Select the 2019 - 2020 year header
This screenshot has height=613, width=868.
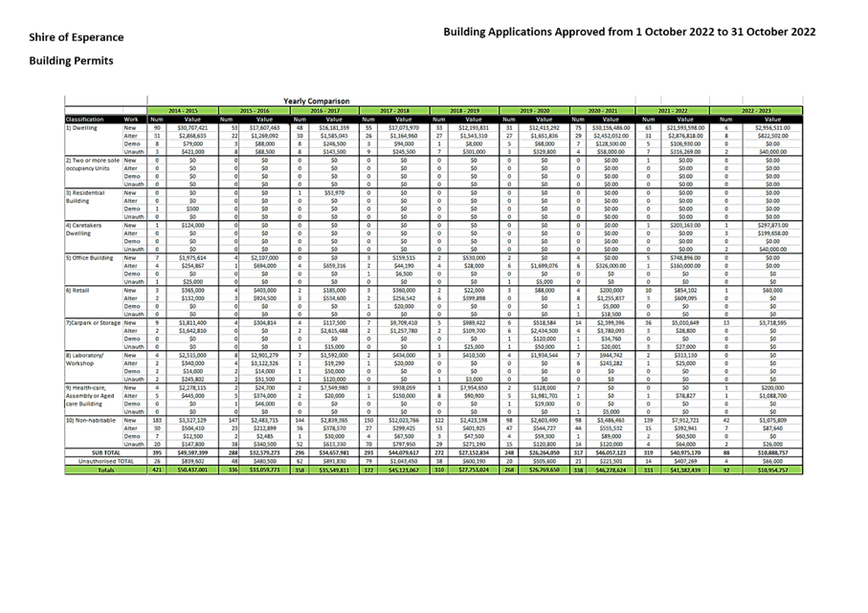[x=535, y=111]
